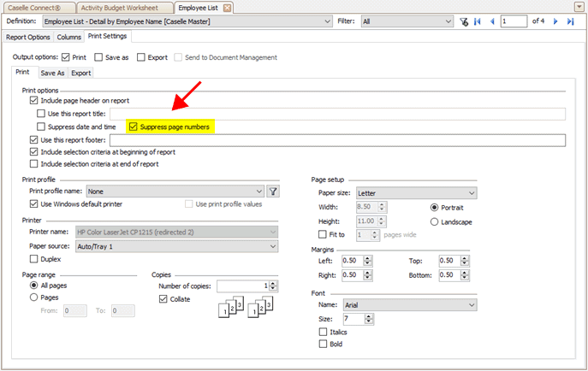Toggle Use this report footer checkbox
Viewport: 588px width, 371px height.
pyautogui.click(x=33, y=140)
